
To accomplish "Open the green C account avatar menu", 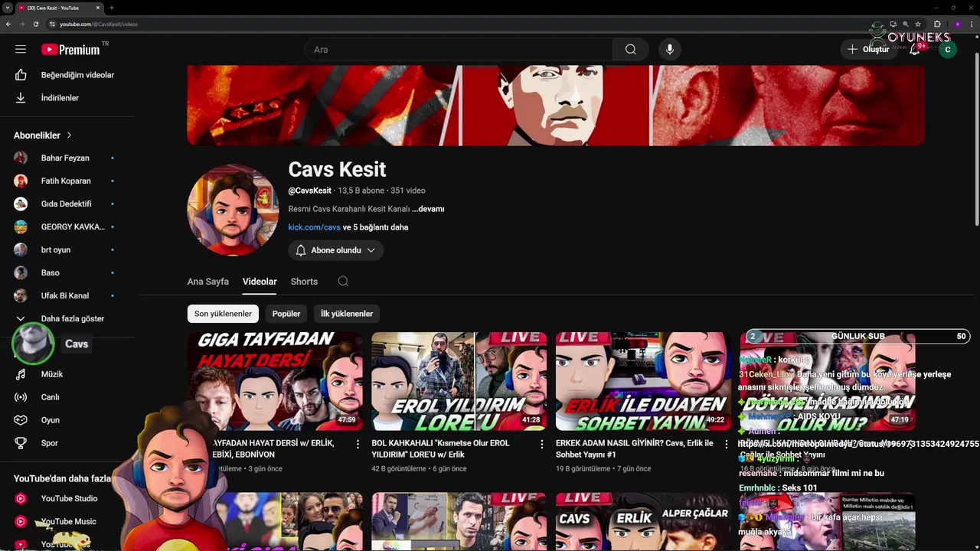I will point(948,50).
